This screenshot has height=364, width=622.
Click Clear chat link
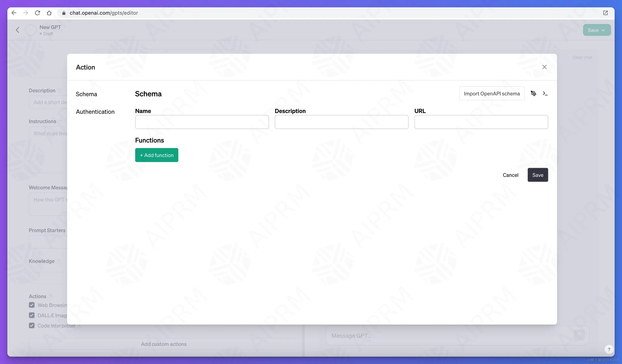[x=582, y=57]
